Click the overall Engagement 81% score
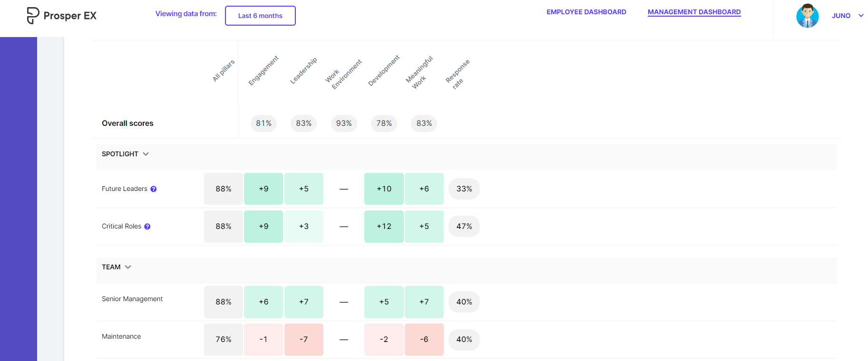Image resolution: width=868 pixels, height=361 pixels. click(263, 123)
